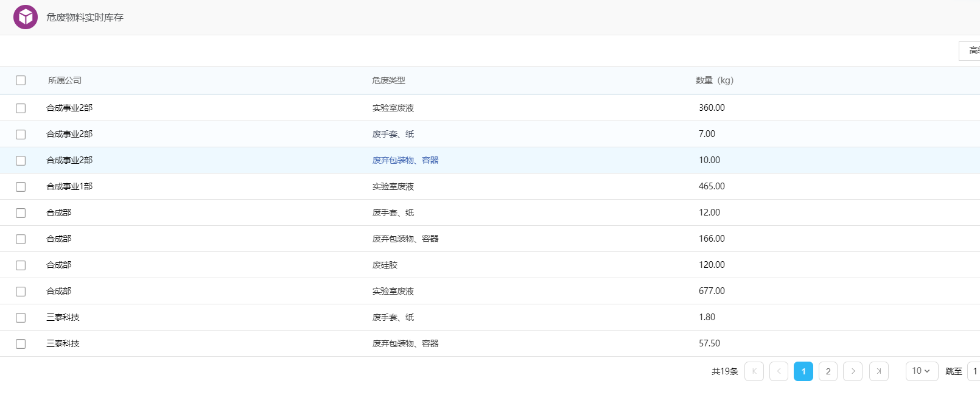
Task: Click the 所属公司 column header
Action: pos(65,80)
